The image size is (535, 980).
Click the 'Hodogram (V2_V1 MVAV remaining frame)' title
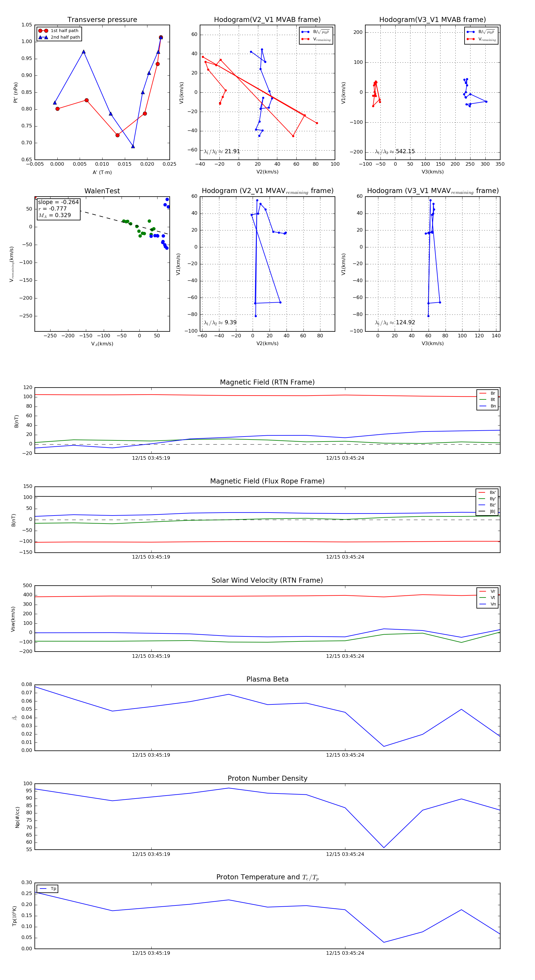(267, 191)
